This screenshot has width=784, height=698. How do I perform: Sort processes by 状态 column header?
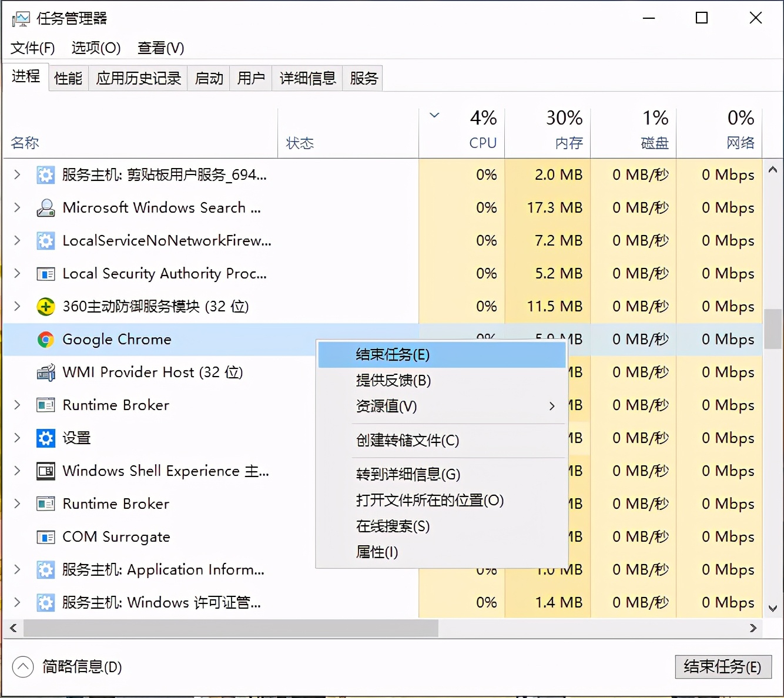pyautogui.click(x=348, y=133)
